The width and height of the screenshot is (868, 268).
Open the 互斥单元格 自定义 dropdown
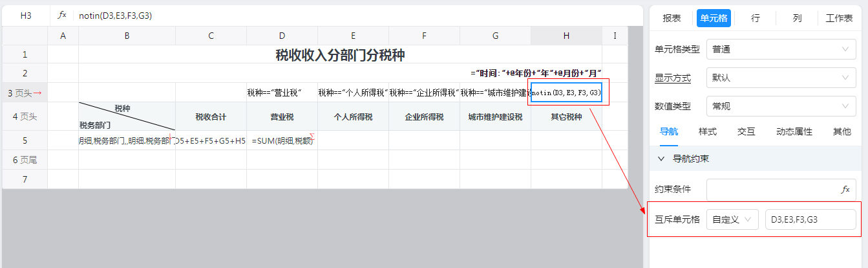732,219
